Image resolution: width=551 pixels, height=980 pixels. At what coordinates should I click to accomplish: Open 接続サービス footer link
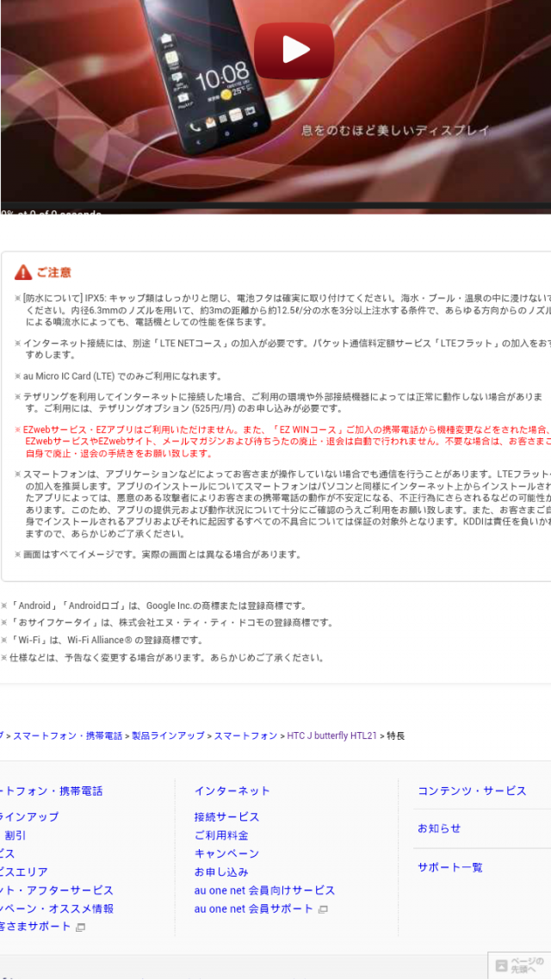[226, 817]
